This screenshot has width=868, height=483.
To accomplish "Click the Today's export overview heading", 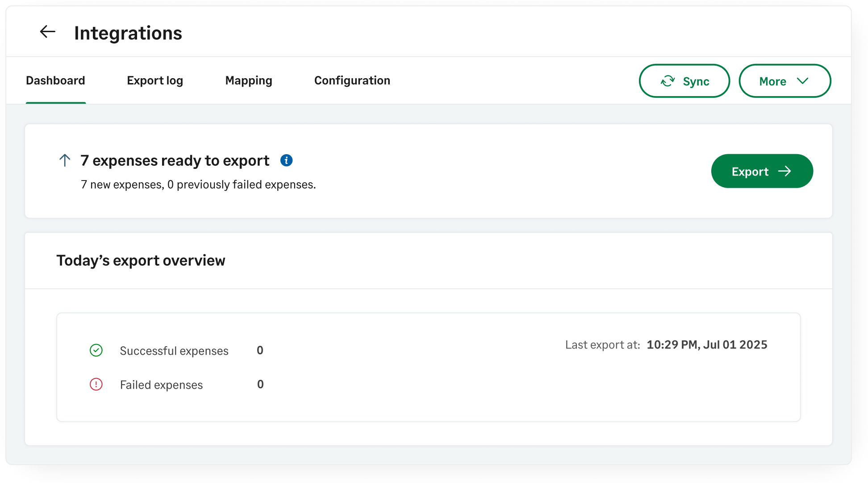I will [141, 260].
